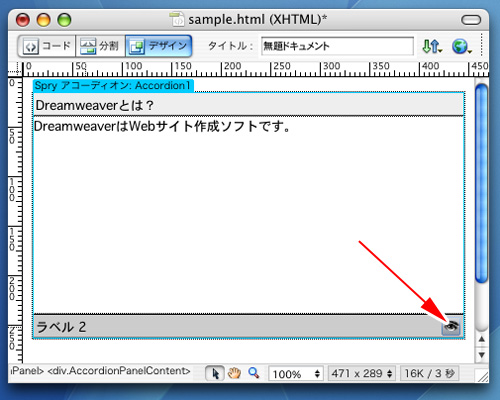
Task: Click the title input field 無題ドキュメント
Action: point(337,46)
